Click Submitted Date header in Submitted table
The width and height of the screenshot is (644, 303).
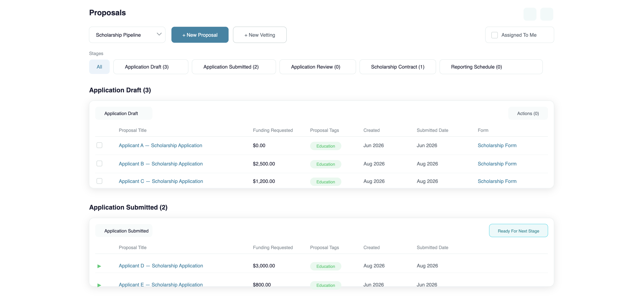[433, 248]
